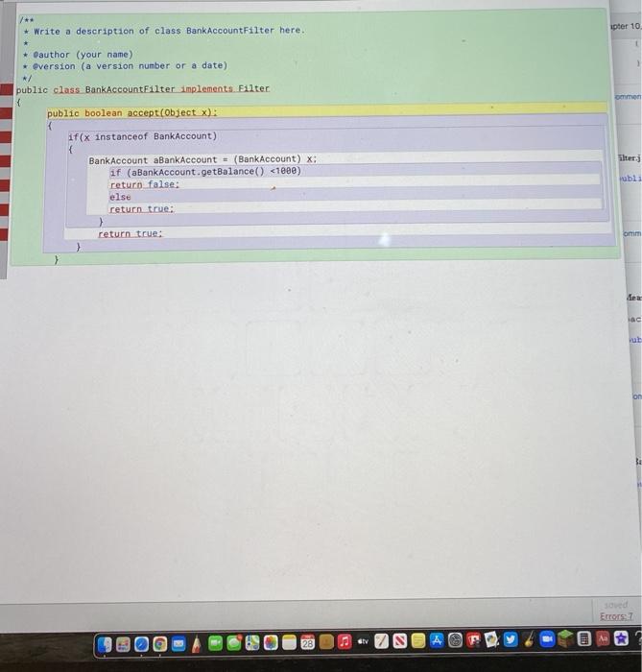Image resolution: width=642 pixels, height=672 pixels.
Task: Open Apple TV app in dock
Action: coord(363,641)
